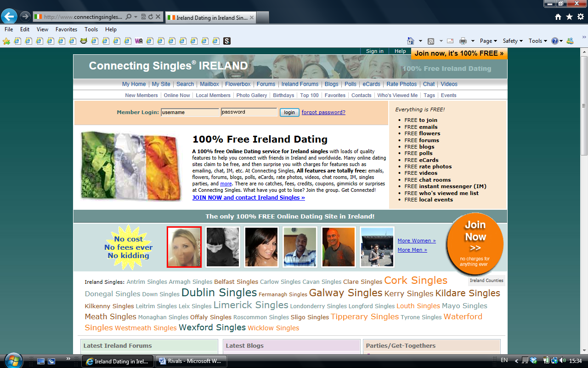588x368 pixels.
Task: Open the Dublin Singles link
Action: pyautogui.click(x=219, y=293)
